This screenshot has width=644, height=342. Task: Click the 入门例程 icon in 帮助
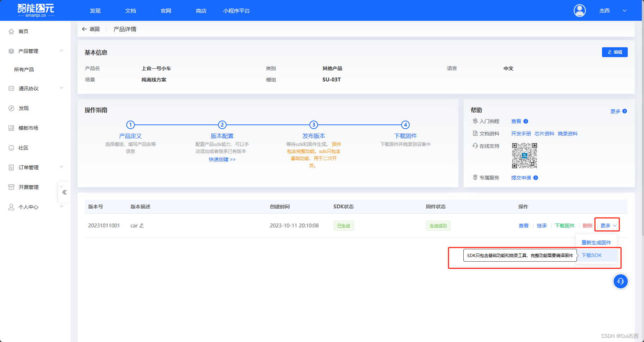pyautogui.click(x=475, y=121)
